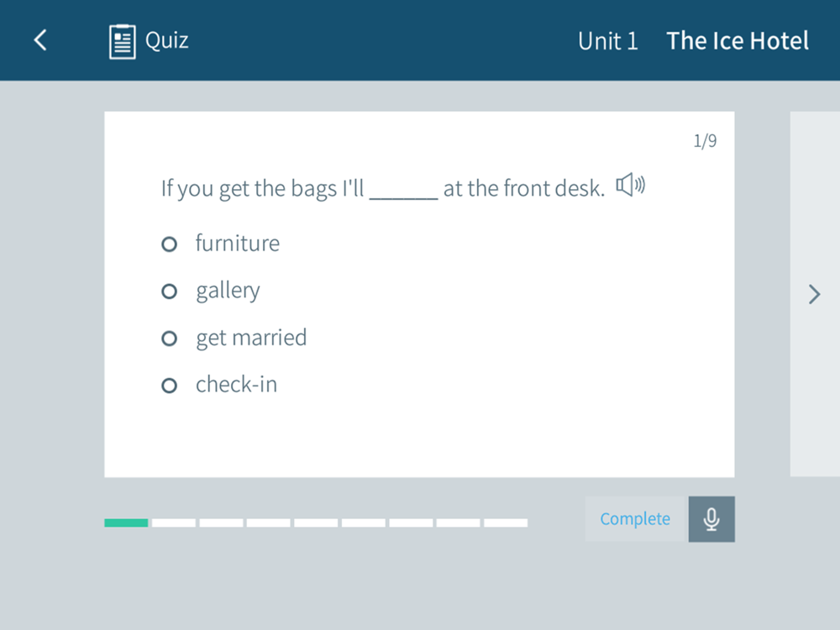Screen dimensions: 840x630
Task: Choose the 'check-in' radio option
Action: (x=170, y=386)
